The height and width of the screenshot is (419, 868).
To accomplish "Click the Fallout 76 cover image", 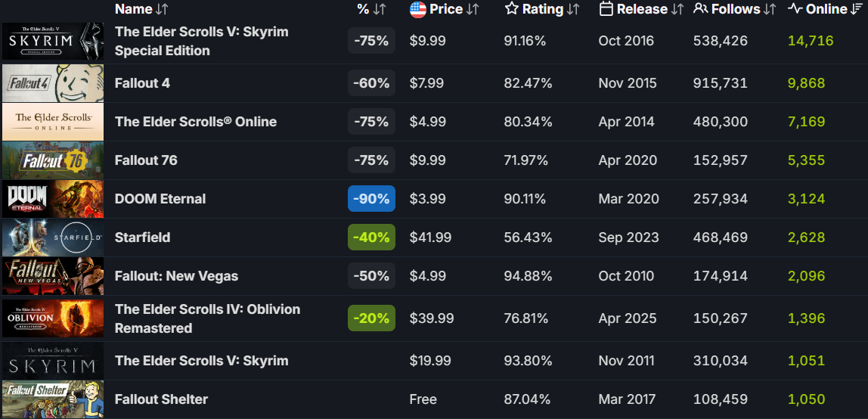I will point(52,160).
